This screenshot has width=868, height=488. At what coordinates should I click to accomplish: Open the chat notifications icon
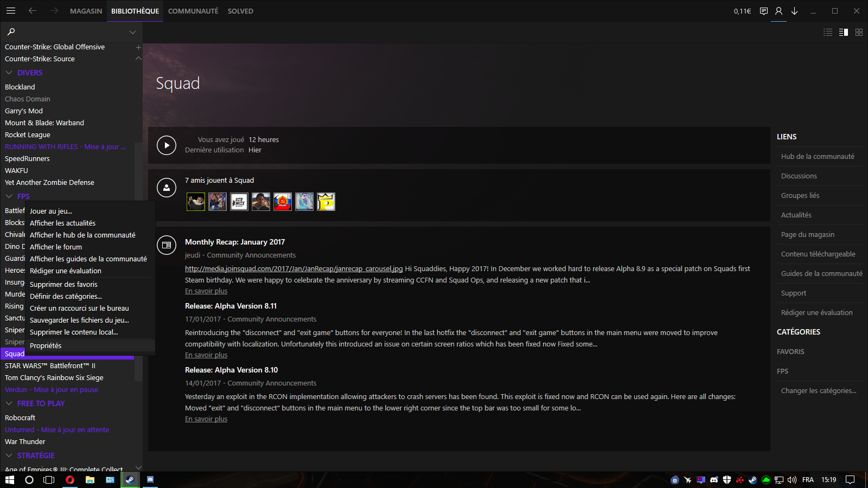pos(764,11)
